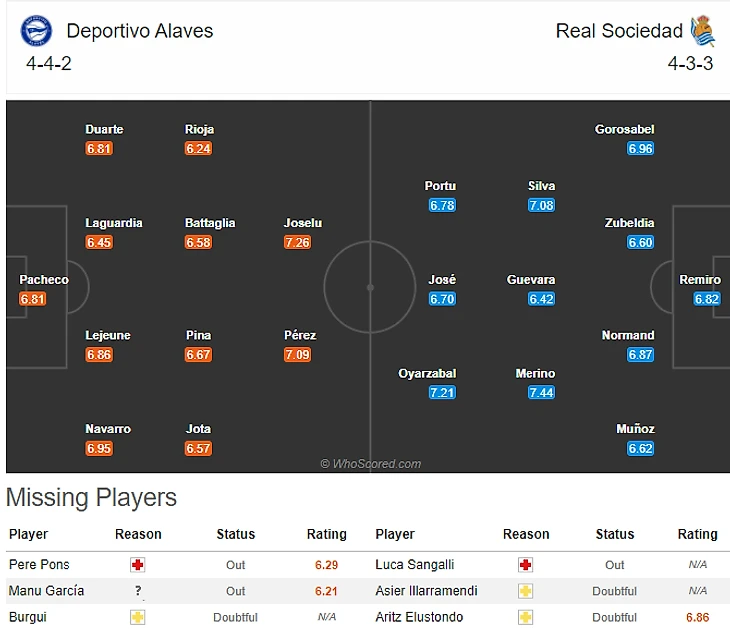This screenshot has width=730, height=632.
Task: Click Pere Pons red injury cross icon
Action: (137, 565)
